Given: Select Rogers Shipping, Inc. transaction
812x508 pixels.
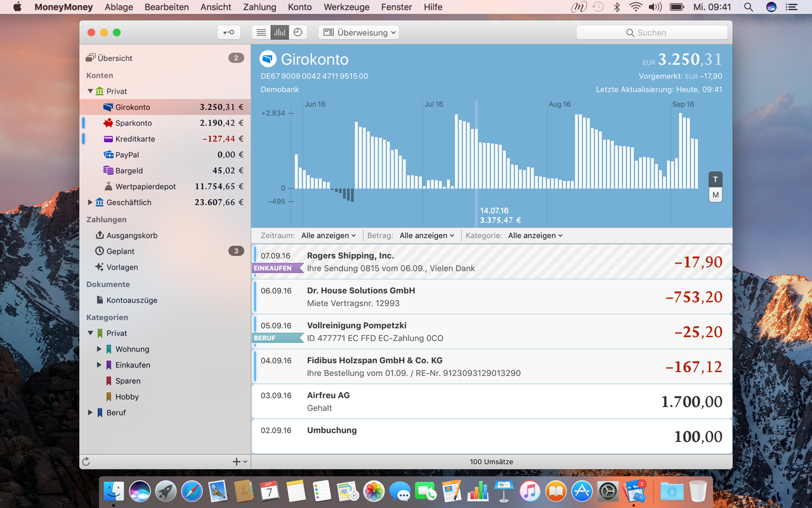Looking at the screenshot, I should (x=492, y=262).
